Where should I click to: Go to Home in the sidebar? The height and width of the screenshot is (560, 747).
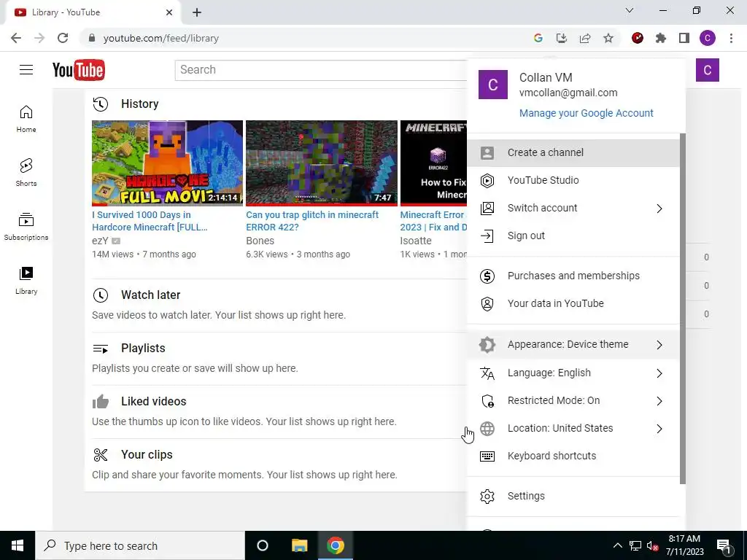pos(26,119)
